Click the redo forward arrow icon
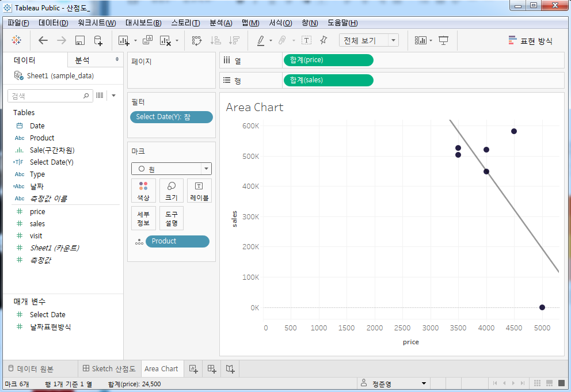 coord(61,40)
